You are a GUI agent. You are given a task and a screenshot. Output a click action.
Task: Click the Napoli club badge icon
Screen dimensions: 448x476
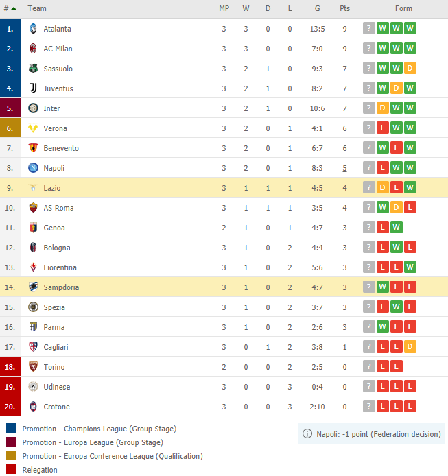tap(33, 168)
